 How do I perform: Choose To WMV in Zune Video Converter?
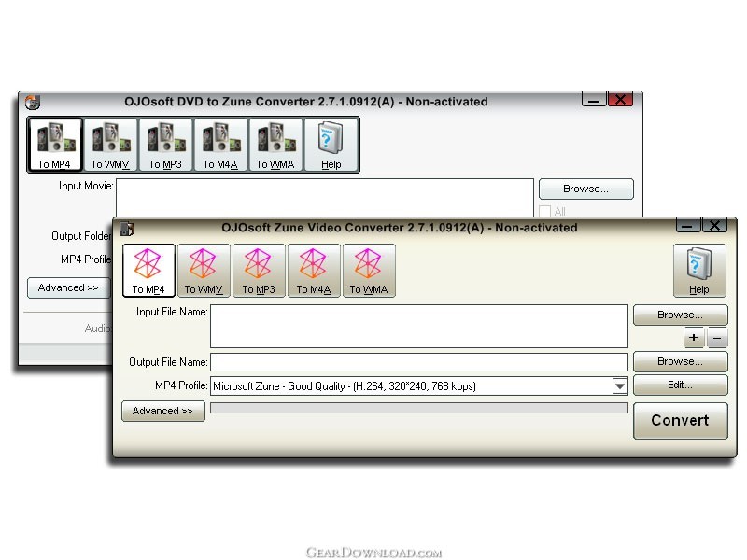204,271
